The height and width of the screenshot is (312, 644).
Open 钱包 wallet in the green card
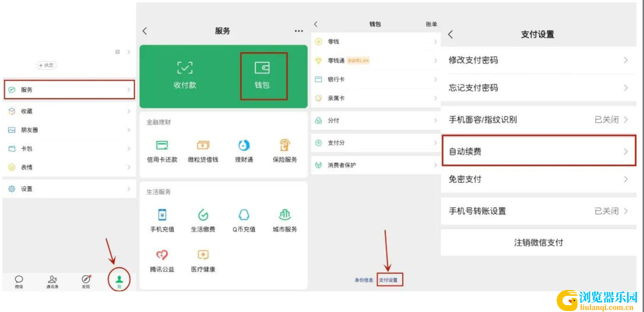coord(262,75)
